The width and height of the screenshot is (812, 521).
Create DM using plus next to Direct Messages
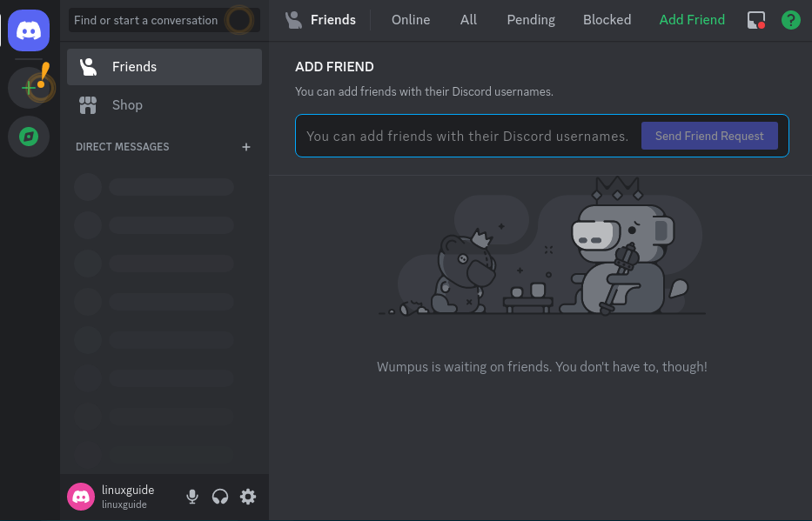tap(246, 147)
